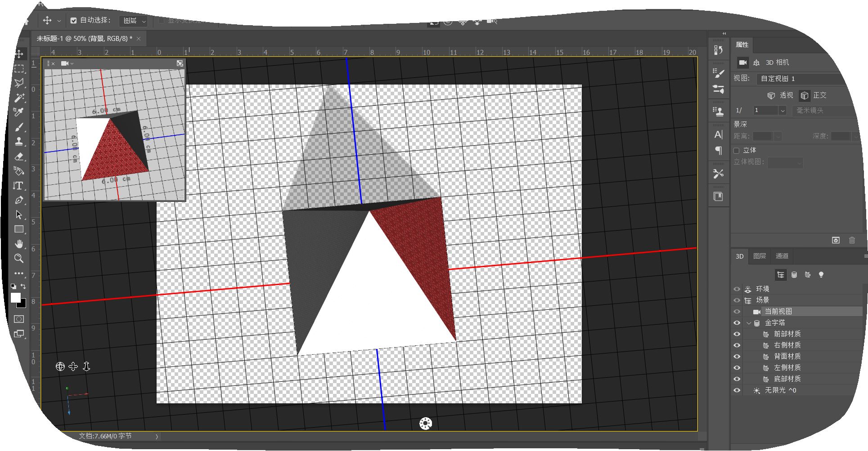Select the 属性 properties tab

click(x=742, y=45)
